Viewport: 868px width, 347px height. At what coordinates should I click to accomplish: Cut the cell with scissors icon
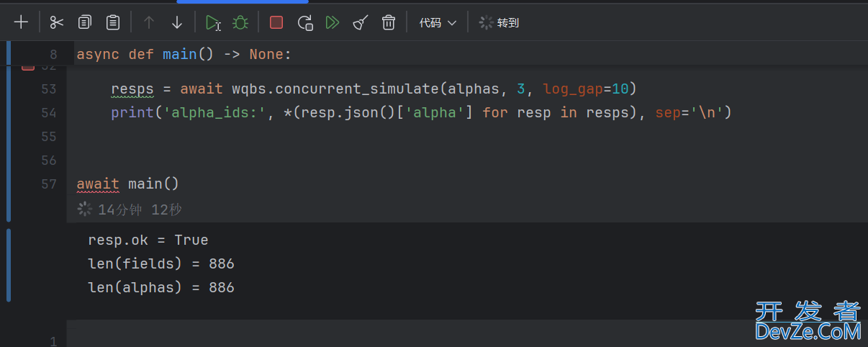57,22
